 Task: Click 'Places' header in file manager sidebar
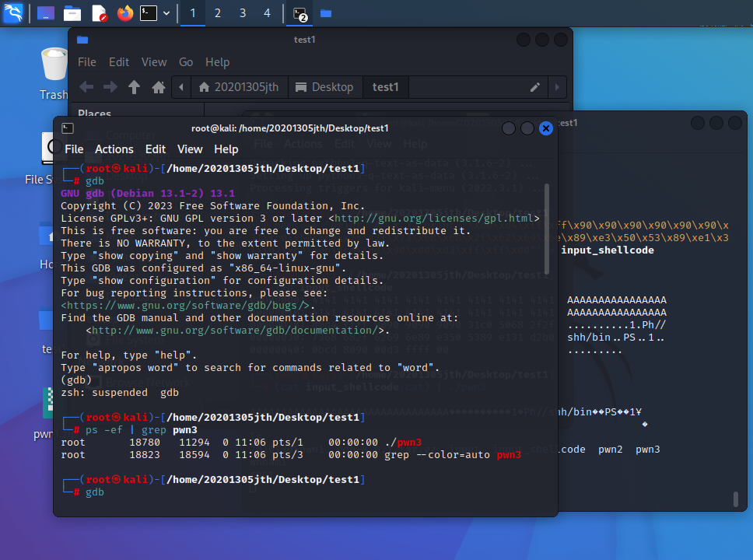95,113
